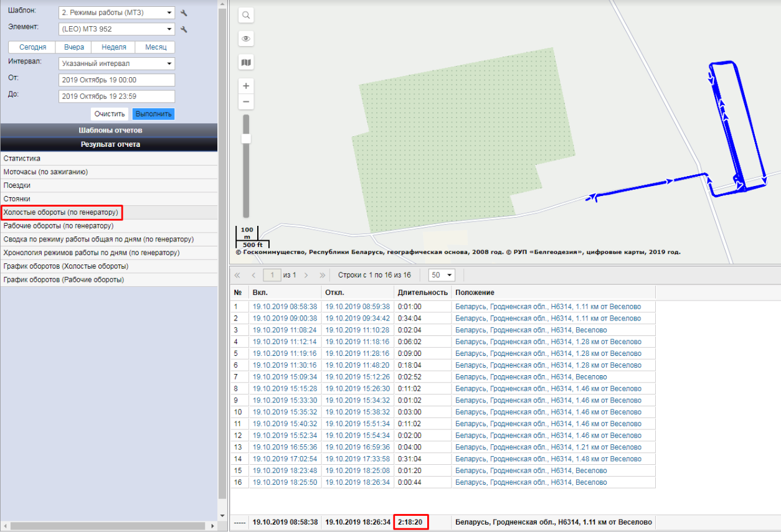Toggle the eye visibility icon on map

pos(246,39)
